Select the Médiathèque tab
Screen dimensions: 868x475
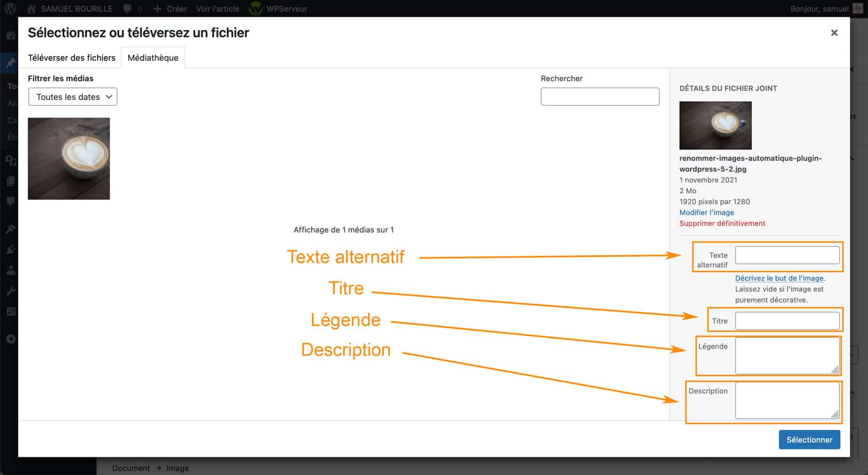pyautogui.click(x=153, y=58)
